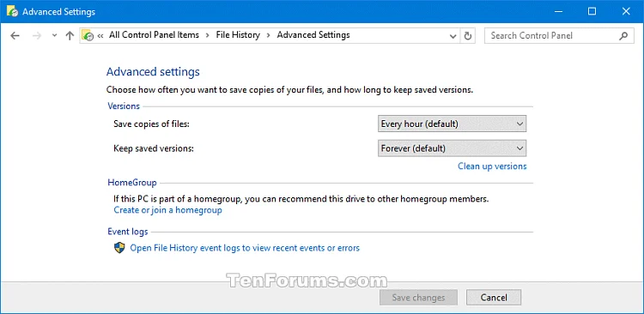This screenshot has width=644, height=314.
Task: Open File History event logs link
Action: pos(245,248)
